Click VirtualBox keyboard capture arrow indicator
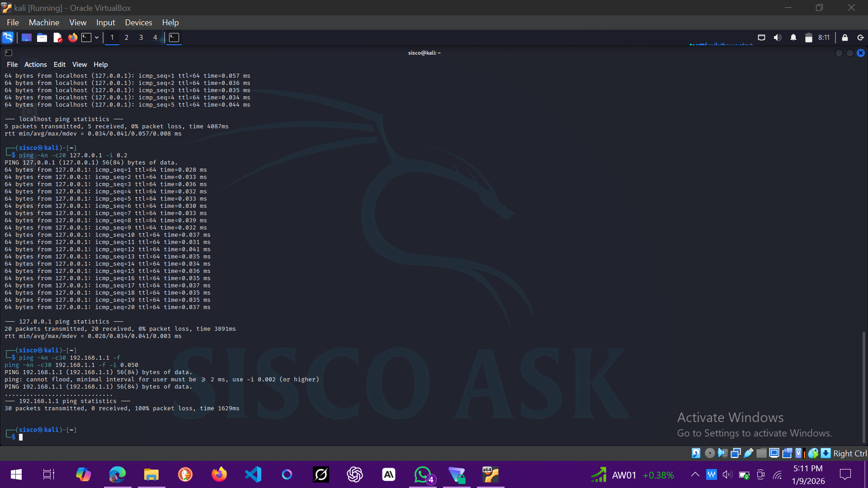The image size is (868, 488). pos(826,453)
